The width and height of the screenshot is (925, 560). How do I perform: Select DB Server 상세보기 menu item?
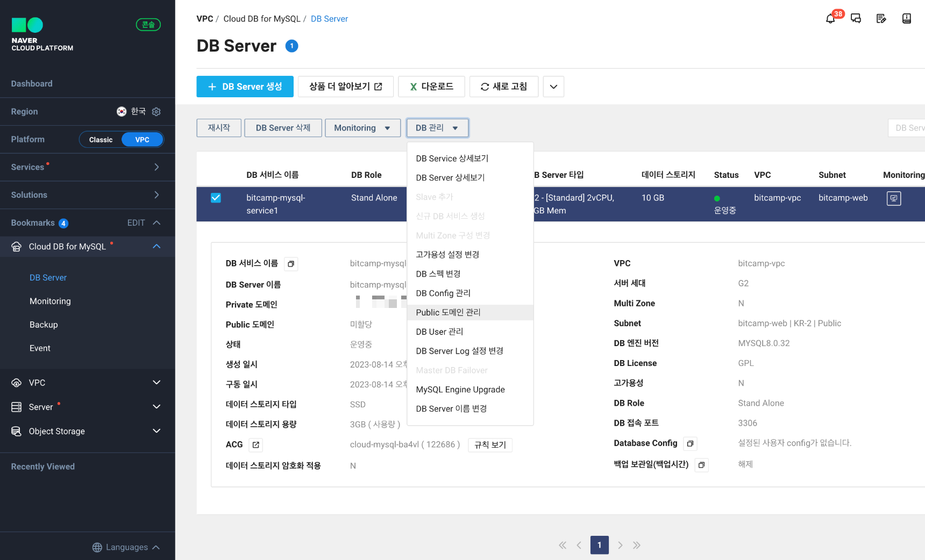[x=471, y=178]
